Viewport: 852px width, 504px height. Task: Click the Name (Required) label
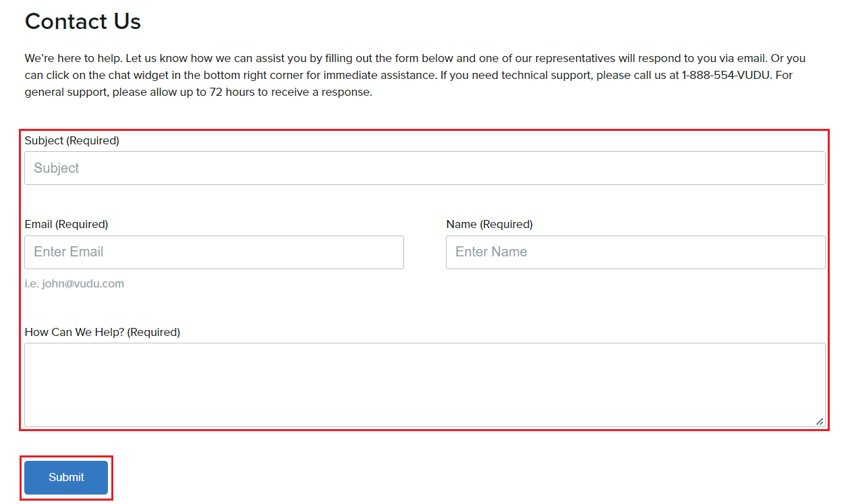tap(489, 224)
